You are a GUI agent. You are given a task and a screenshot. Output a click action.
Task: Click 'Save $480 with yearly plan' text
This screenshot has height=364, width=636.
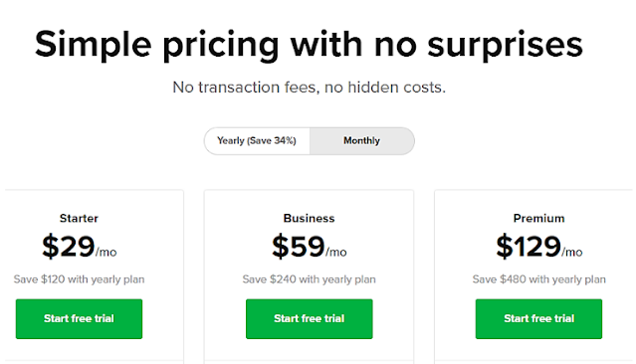click(539, 279)
